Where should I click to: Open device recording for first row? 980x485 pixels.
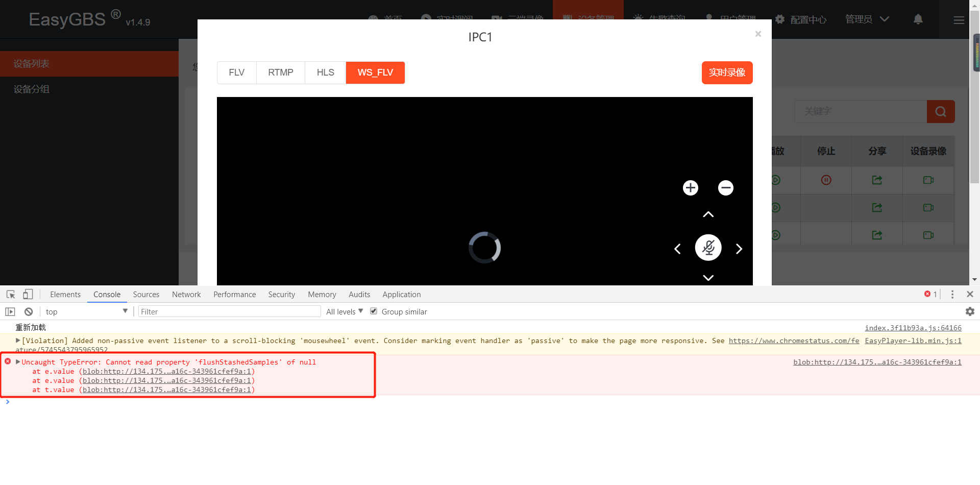coord(928,180)
